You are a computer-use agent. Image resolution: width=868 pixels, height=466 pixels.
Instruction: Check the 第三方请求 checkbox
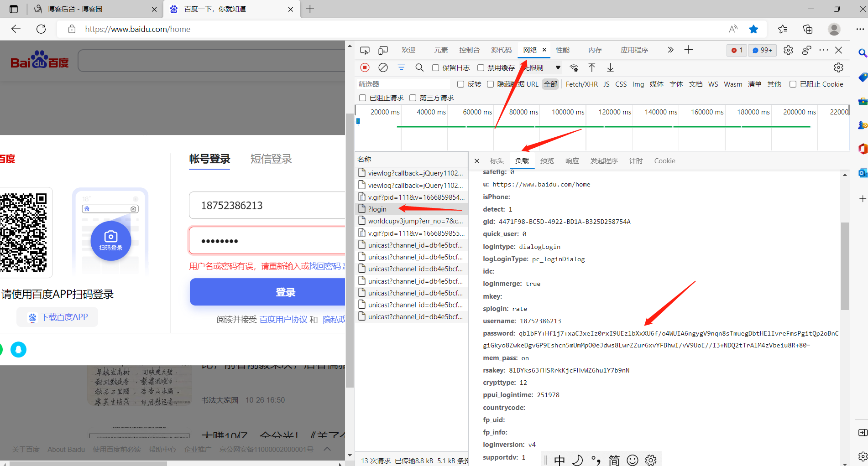[x=413, y=98]
